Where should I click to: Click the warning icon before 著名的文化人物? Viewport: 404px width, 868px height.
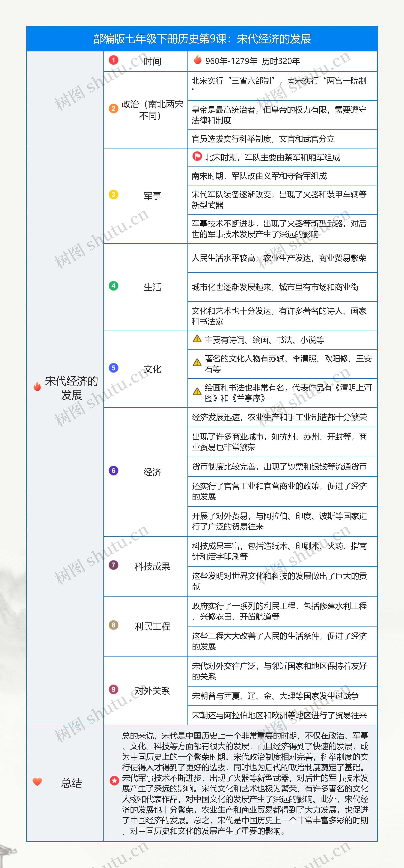[x=197, y=363]
